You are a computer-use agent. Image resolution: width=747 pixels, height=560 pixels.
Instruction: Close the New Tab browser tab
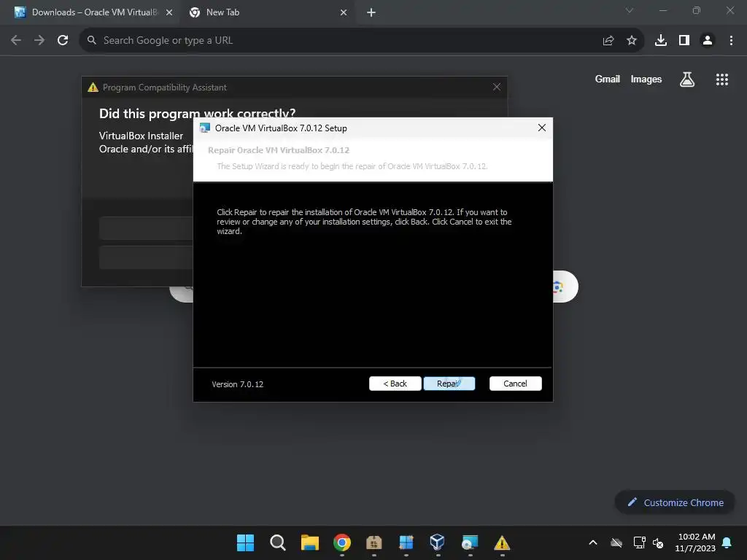click(x=344, y=12)
